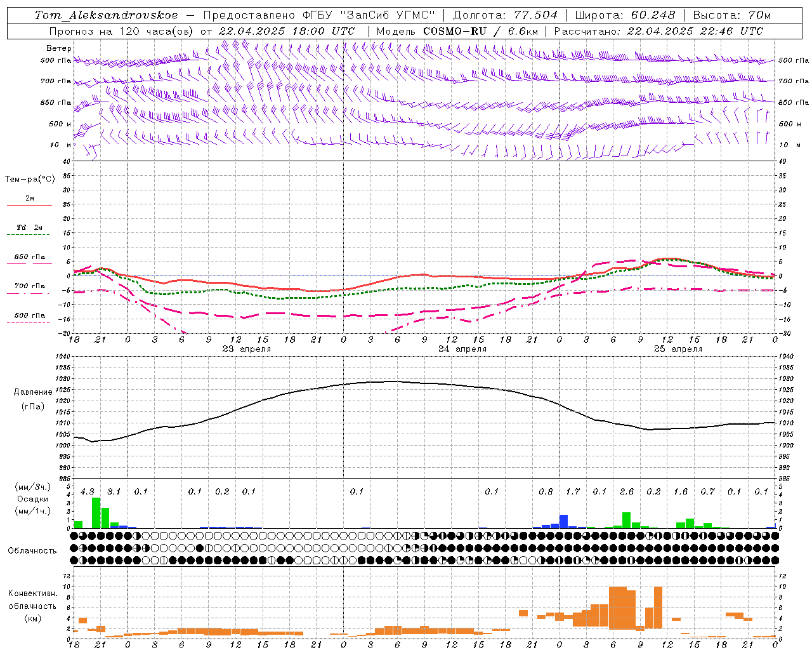Click the calculation time 22.04.2025 22:46 UTC

pyautogui.click(x=695, y=31)
